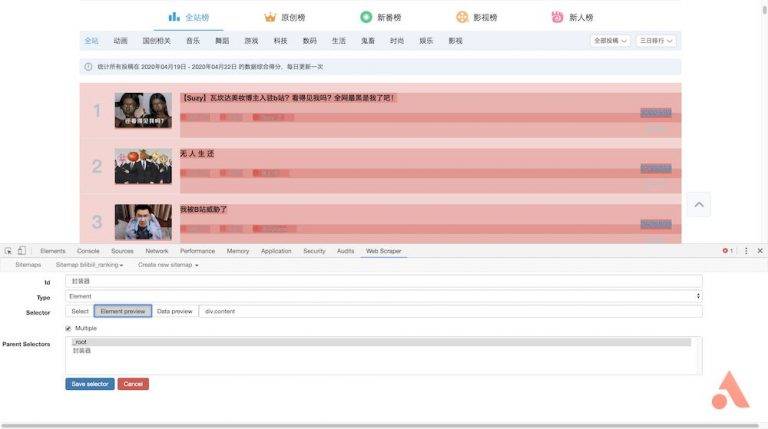The image size is (768, 429).
Task: Click the scroll-to-top arrow button
Action: (x=699, y=205)
